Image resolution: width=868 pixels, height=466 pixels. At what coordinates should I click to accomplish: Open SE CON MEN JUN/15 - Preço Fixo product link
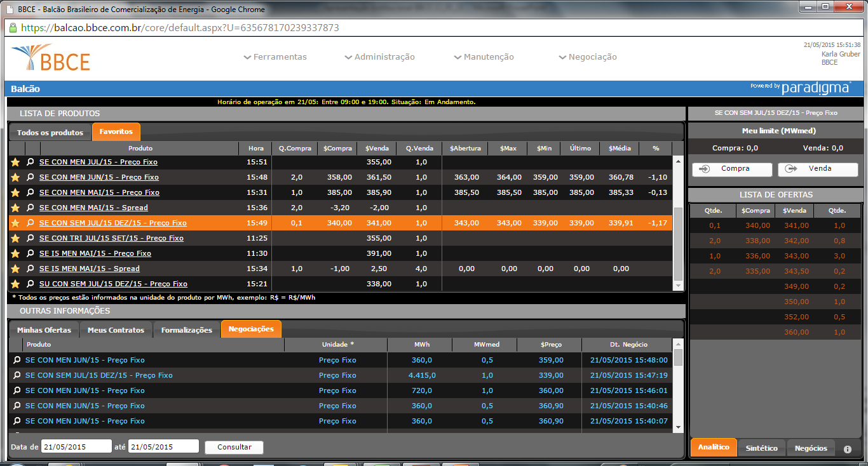(99, 177)
